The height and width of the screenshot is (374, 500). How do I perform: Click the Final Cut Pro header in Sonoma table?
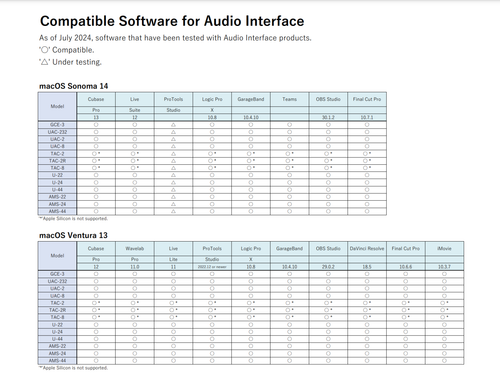[367, 99]
